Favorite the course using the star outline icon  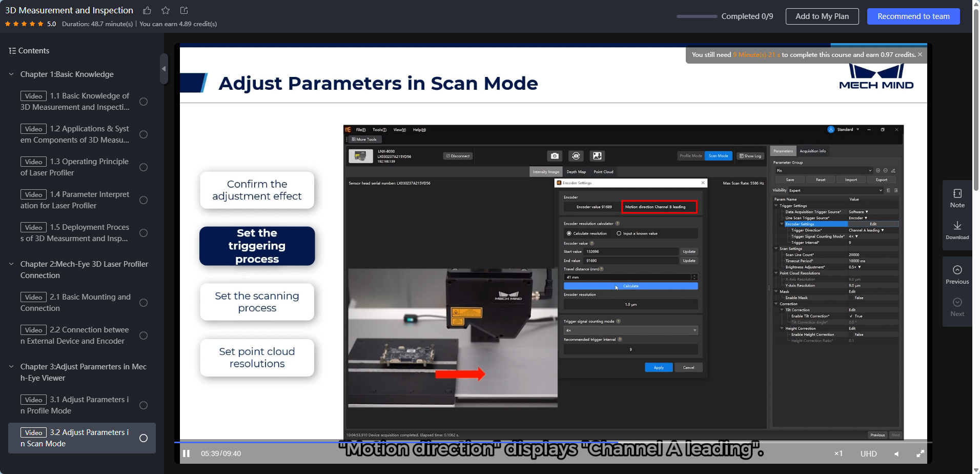166,10
